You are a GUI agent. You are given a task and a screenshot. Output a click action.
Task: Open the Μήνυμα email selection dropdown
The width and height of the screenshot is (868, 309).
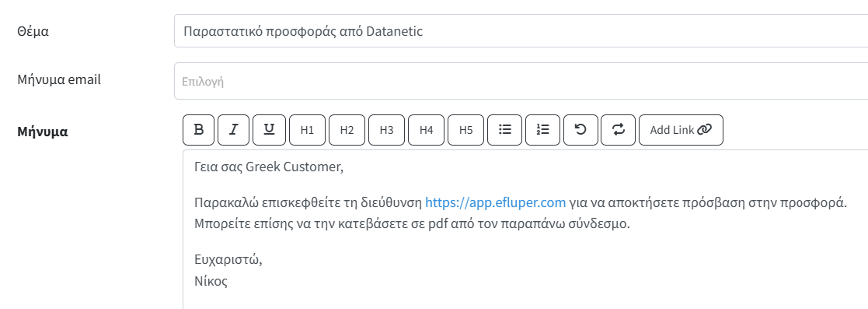click(521, 81)
